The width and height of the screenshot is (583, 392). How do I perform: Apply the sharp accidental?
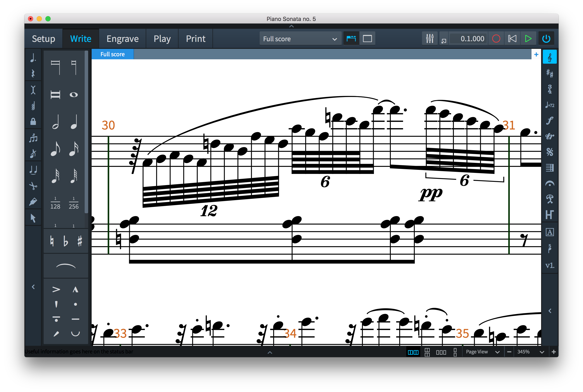pos(80,241)
